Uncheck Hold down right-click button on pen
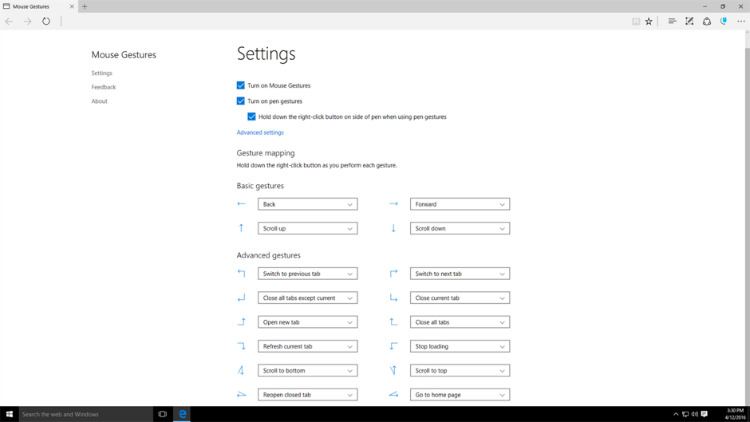750x422 pixels. tap(252, 116)
